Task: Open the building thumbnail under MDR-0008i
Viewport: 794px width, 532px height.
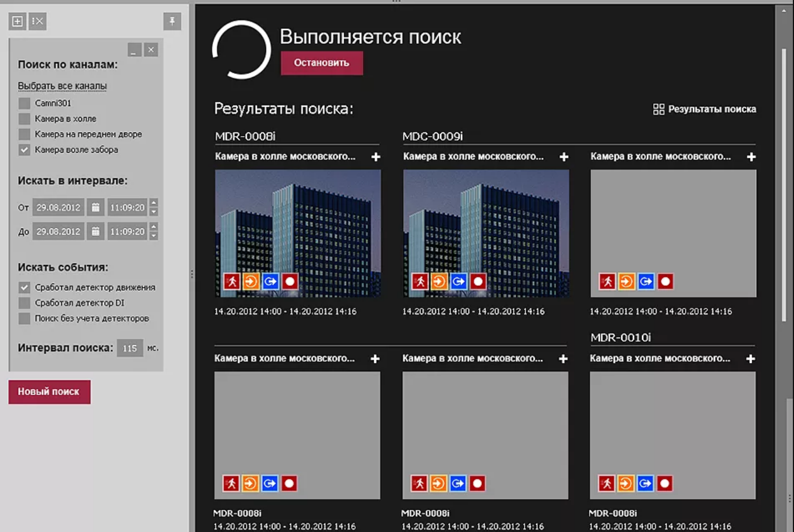Action: click(298, 233)
